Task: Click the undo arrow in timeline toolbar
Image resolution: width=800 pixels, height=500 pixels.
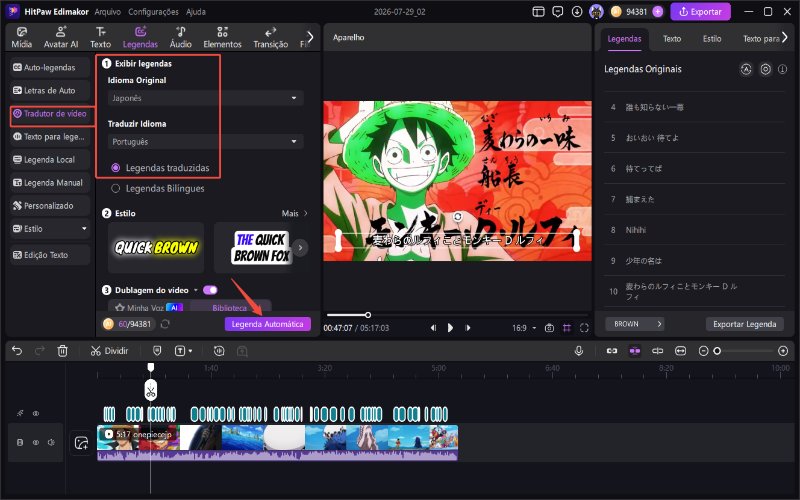Action: click(17, 351)
